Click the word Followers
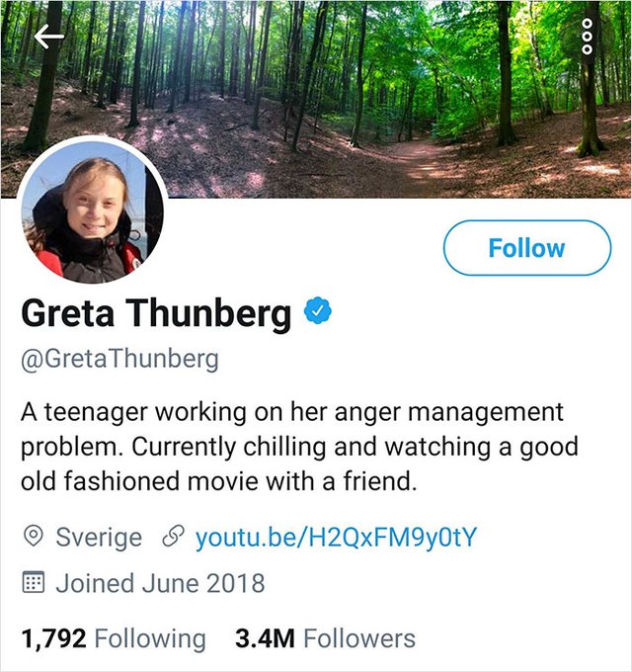Screen dimensions: 632x672 click(x=359, y=638)
